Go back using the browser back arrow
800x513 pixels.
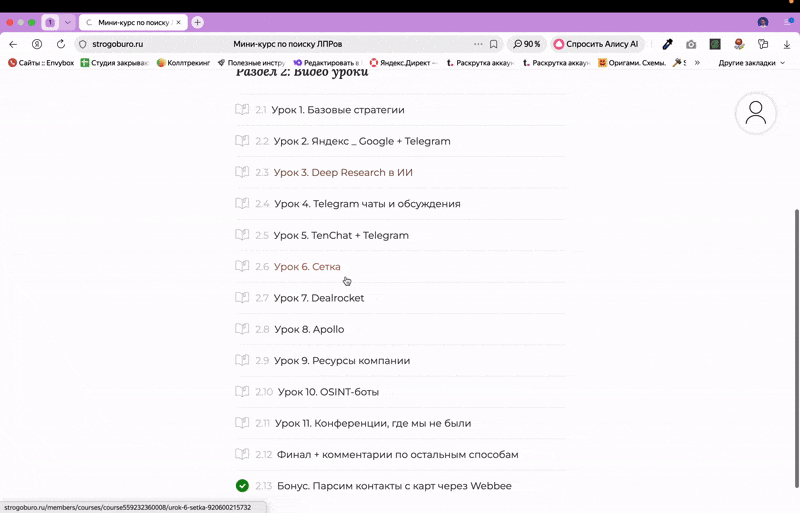(13, 44)
